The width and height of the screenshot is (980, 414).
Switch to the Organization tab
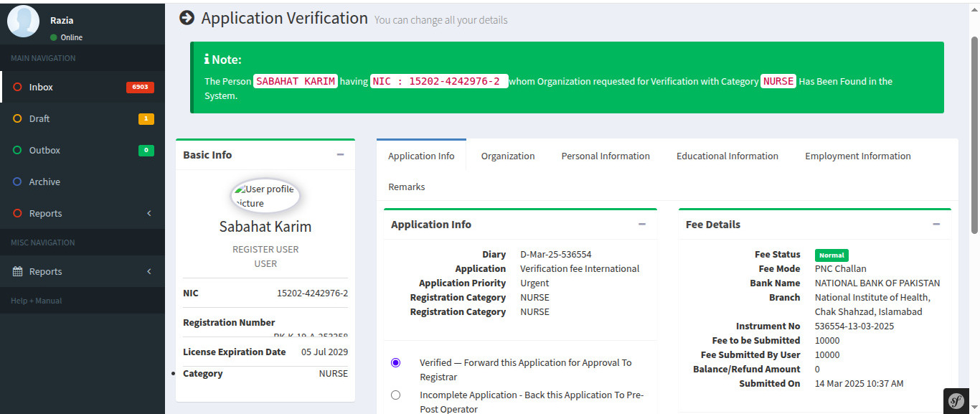[x=508, y=156]
